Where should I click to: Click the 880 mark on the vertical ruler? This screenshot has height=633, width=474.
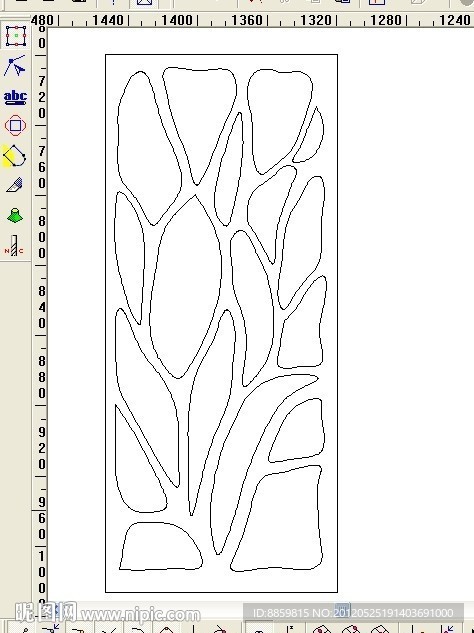42,377
